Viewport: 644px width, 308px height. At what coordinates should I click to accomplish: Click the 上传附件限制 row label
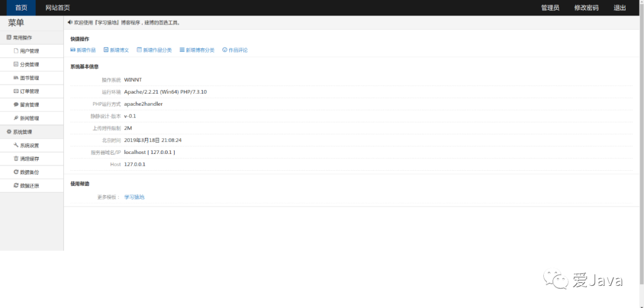[x=107, y=128]
